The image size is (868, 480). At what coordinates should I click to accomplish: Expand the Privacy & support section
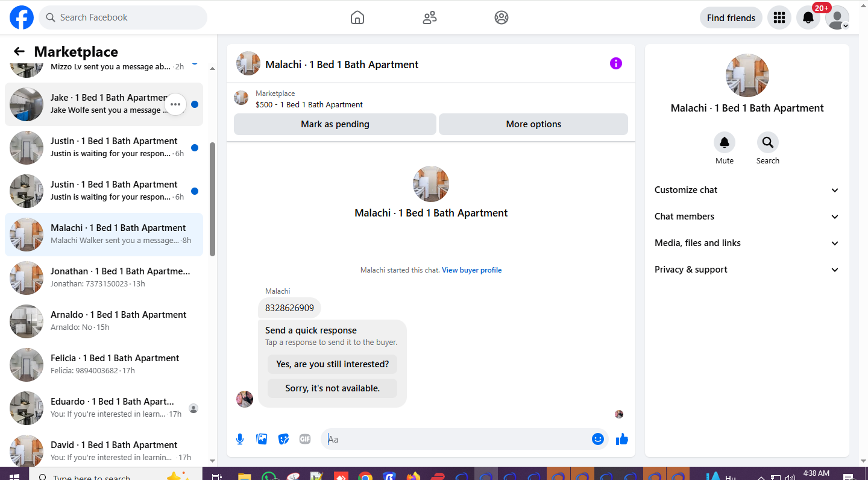pyautogui.click(x=747, y=270)
